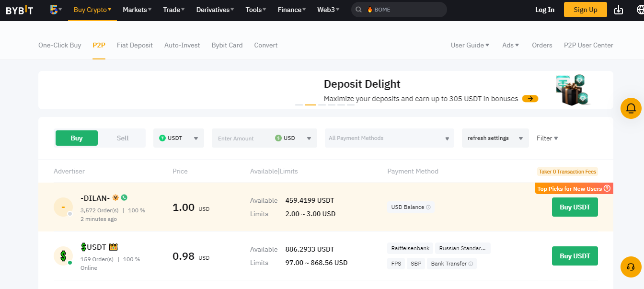Open the USDT coin dropdown
Viewport: 644px width, 289px height.
(x=179, y=138)
